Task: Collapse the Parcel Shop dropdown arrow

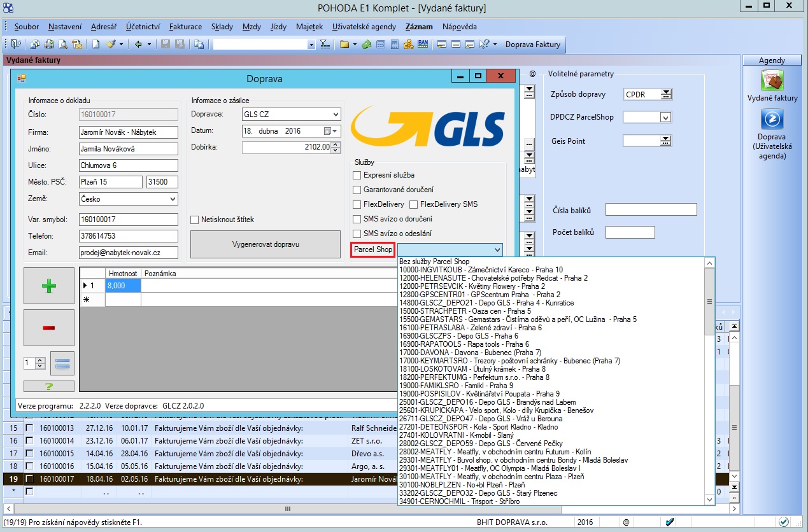Action: click(497, 249)
